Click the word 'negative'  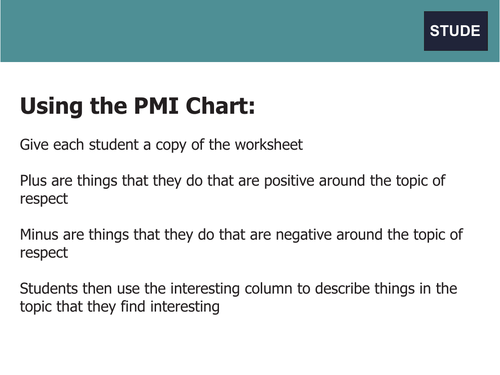tap(304, 235)
